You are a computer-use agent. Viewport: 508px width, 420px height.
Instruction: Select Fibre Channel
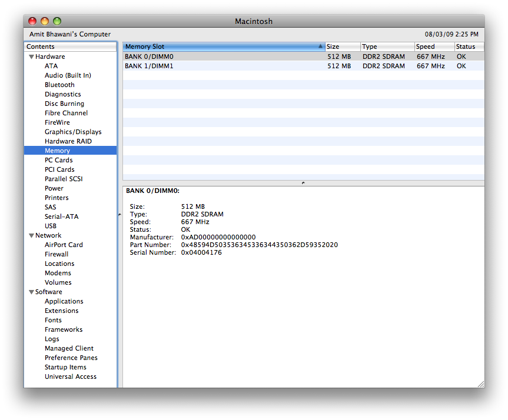coord(66,113)
